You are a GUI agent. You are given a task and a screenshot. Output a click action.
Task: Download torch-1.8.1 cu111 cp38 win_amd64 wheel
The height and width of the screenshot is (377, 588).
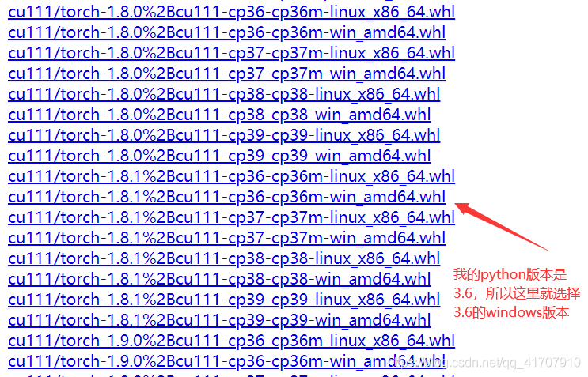point(219,280)
